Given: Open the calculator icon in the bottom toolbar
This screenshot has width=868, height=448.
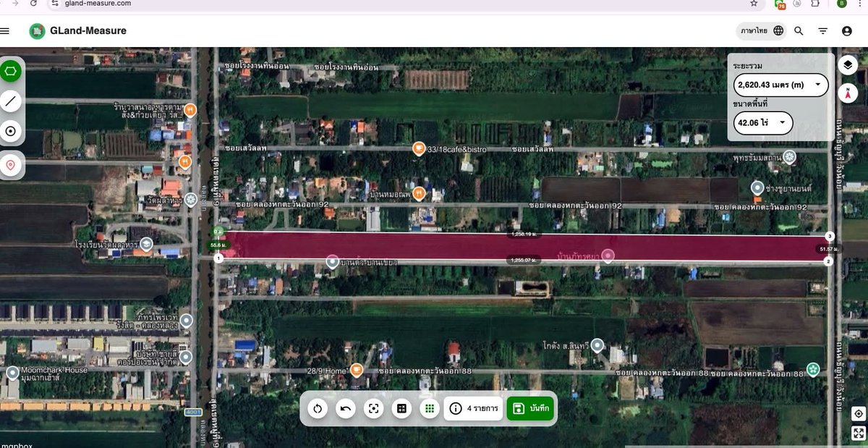Looking at the screenshot, I should pos(401,409).
